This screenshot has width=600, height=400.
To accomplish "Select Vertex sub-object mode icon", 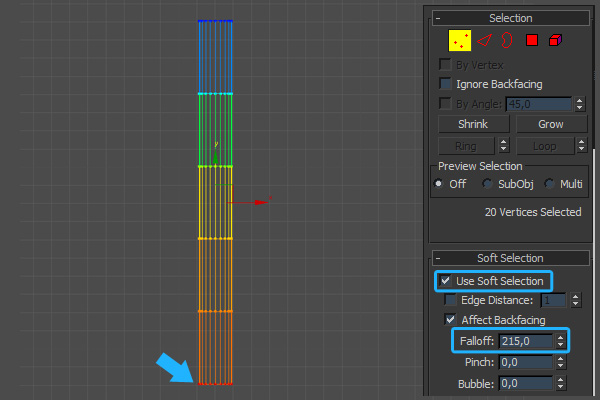I will coord(460,41).
